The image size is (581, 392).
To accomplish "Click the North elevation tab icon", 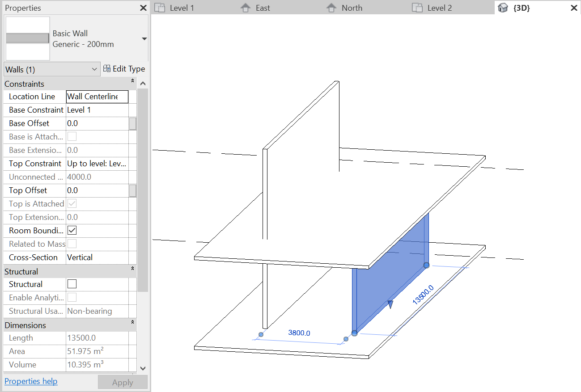I will click(x=331, y=8).
